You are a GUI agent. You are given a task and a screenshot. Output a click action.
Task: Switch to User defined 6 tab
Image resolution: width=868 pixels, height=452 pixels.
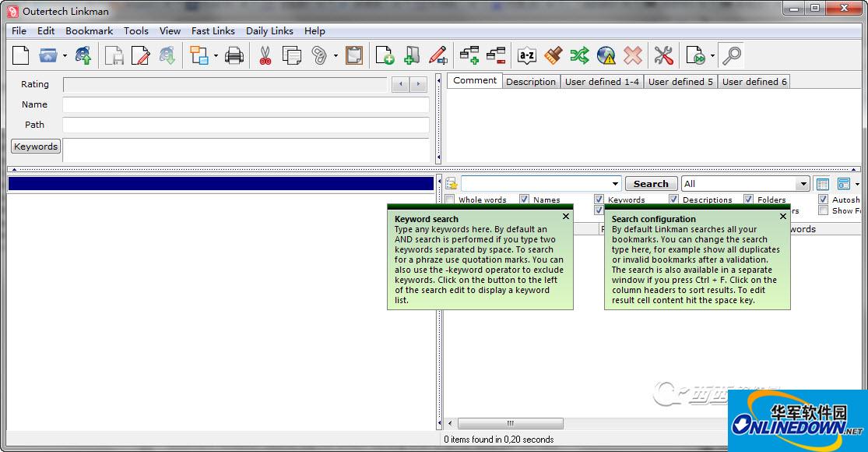[x=754, y=82]
